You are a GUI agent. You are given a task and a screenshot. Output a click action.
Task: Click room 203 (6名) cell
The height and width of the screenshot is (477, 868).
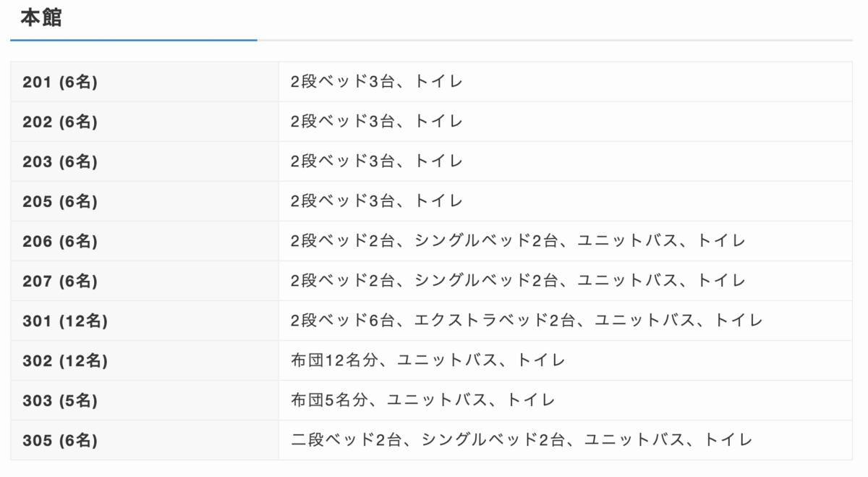click(x=60, y=162)
